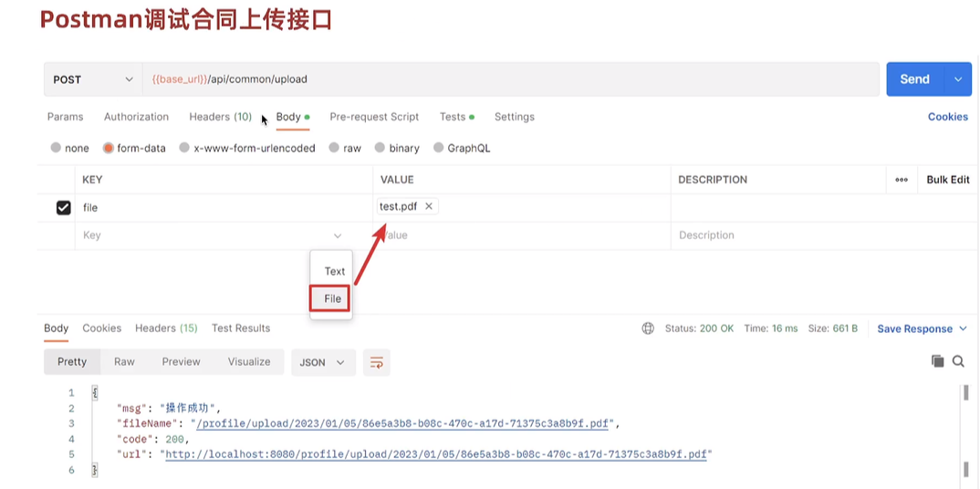Viewport: 980px width, 489px height.
Task: Choose File from the type menu
Action: [332, 298]
